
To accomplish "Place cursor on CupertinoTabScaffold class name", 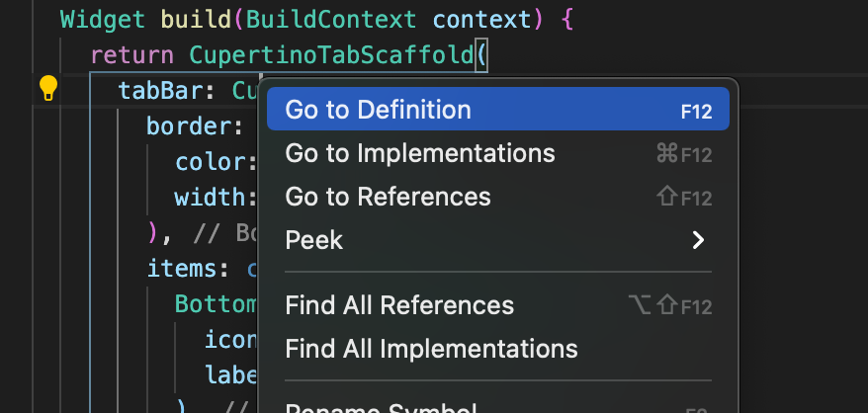I will tap(331, 54).
